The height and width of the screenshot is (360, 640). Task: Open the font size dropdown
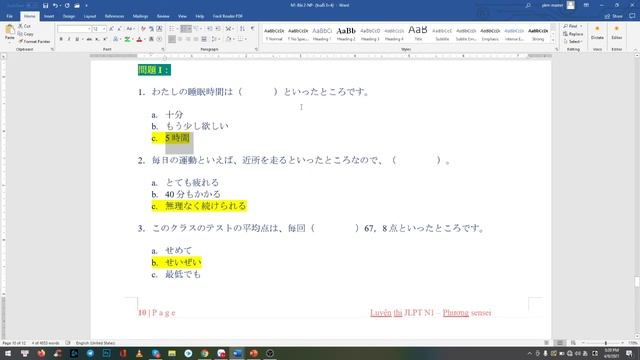click(x=104, y=29)
